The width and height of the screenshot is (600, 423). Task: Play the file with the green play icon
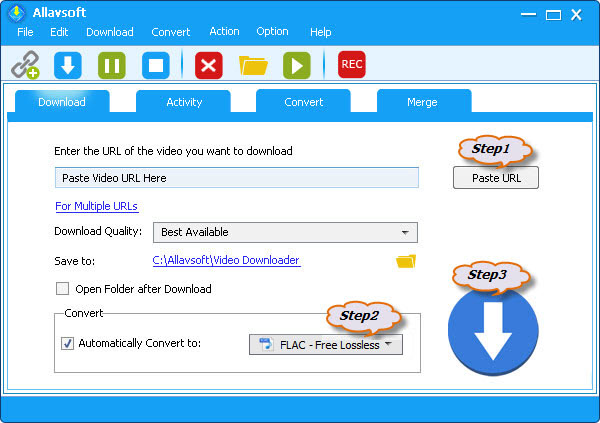[x=297, y=65]
